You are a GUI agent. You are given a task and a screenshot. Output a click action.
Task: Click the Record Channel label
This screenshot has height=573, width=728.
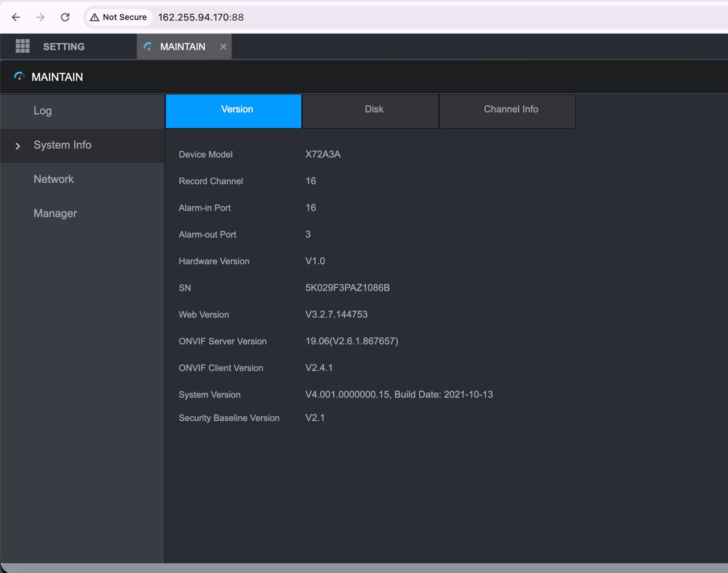[x=211, y=181]
